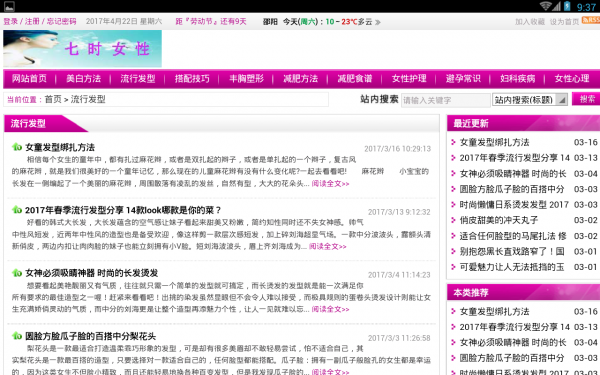
Task: Click 设为首页 at the top right
Action: click(x=564, y=22)
